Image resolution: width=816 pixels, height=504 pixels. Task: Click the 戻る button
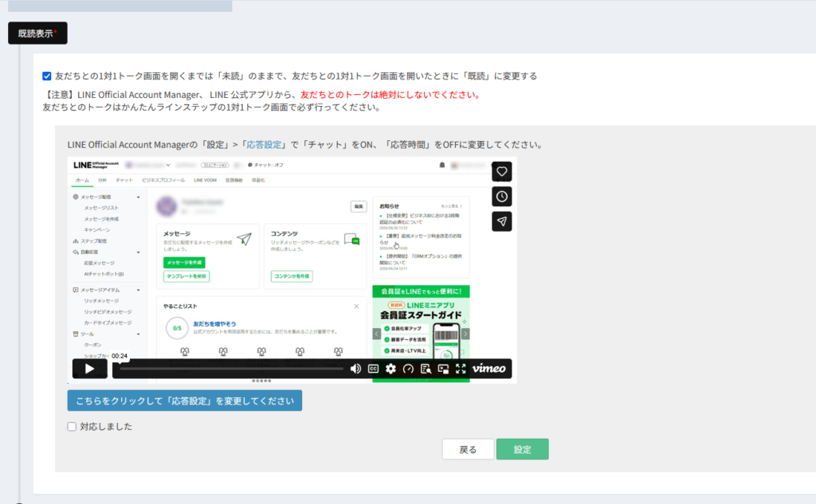pos(468,449)
